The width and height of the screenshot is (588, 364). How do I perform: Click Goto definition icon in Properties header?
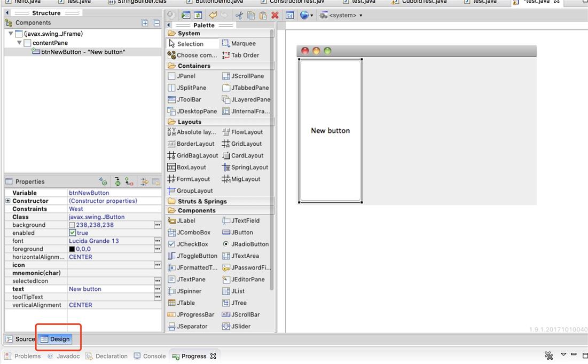(x=117, y=181)
